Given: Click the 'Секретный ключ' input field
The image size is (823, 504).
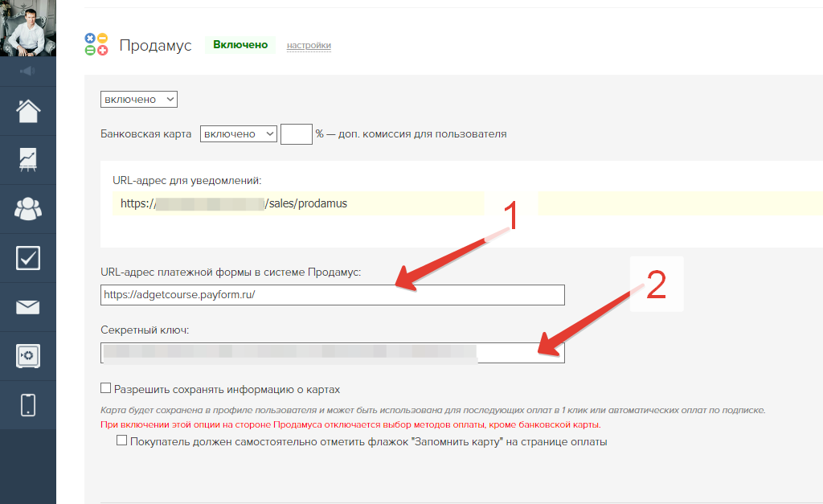Looking at the screenshot, I should (333, 353).
